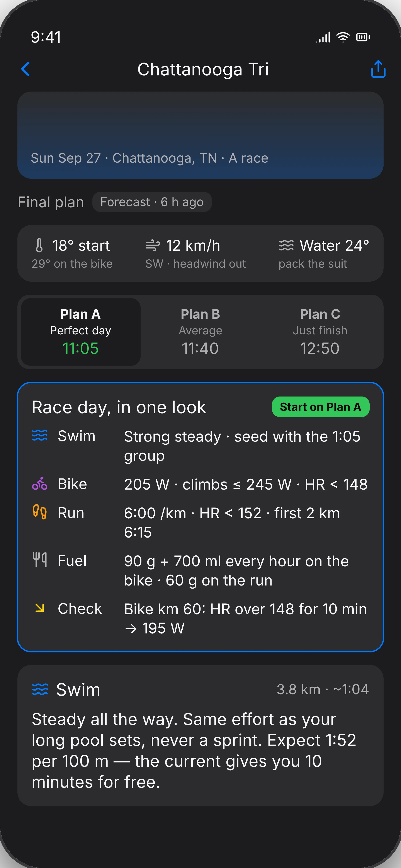Tap the yellow check arrow icon
401x868 pixels.
[x=40, y=608]
